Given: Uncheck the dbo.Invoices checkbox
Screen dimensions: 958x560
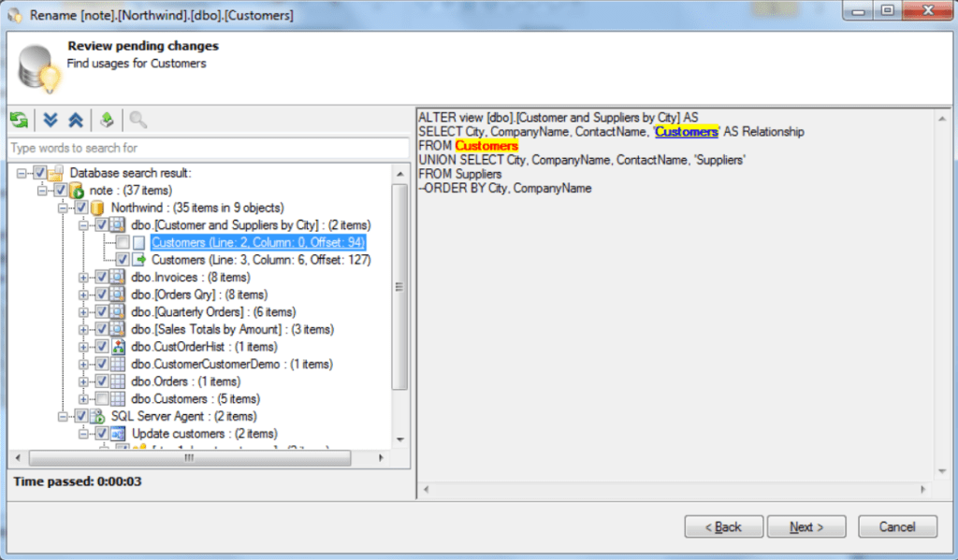Looking at the screenshot, I should tap(103, 277).
